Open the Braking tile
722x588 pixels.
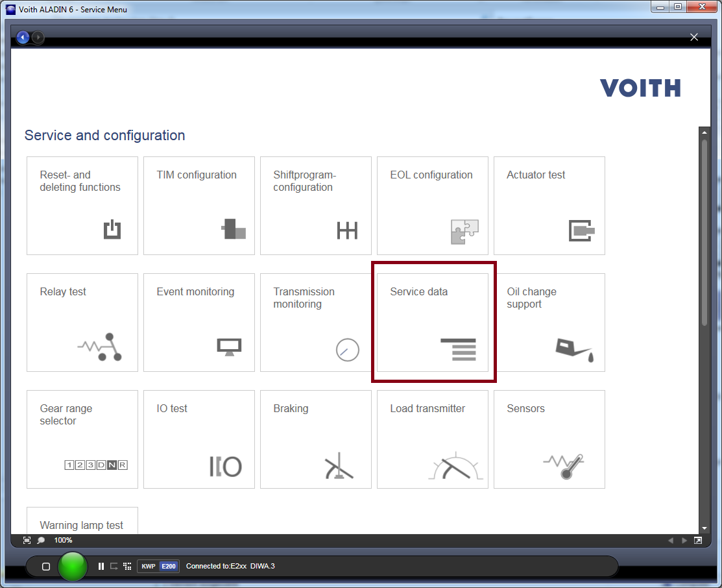[315, 439]
